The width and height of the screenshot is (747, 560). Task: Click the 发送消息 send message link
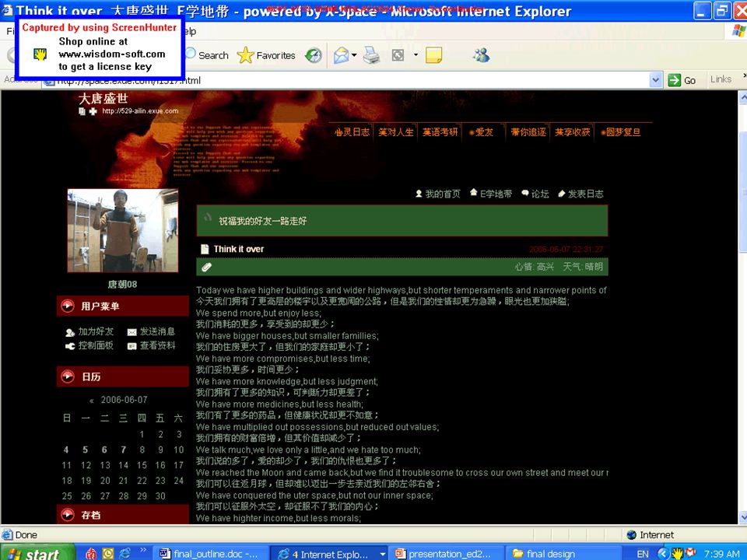click(152, 331)
